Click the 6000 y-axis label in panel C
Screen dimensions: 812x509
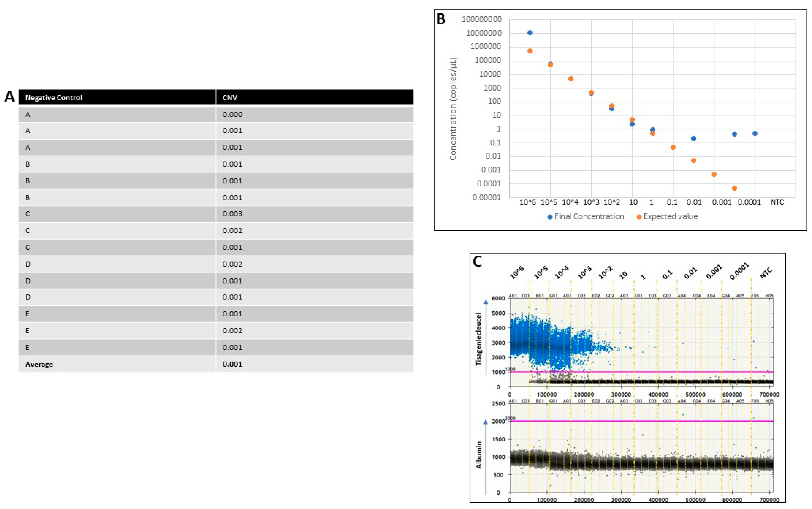(x=499, y=298)
